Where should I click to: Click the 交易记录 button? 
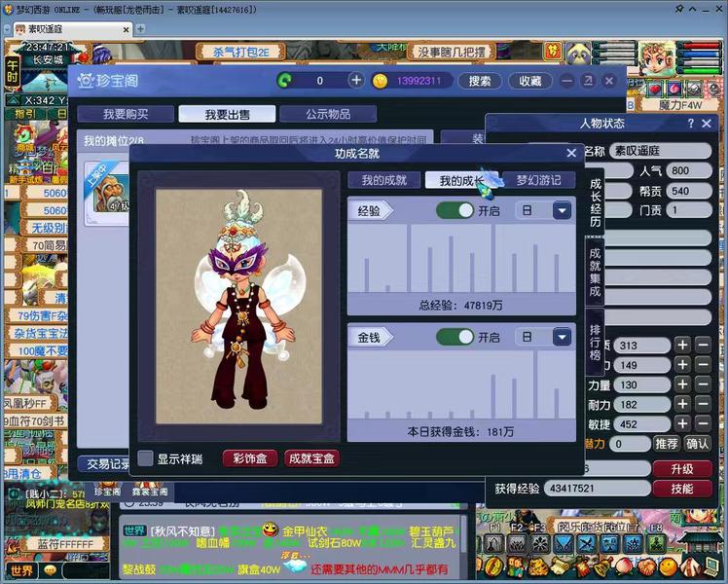(x=106, y=463)
